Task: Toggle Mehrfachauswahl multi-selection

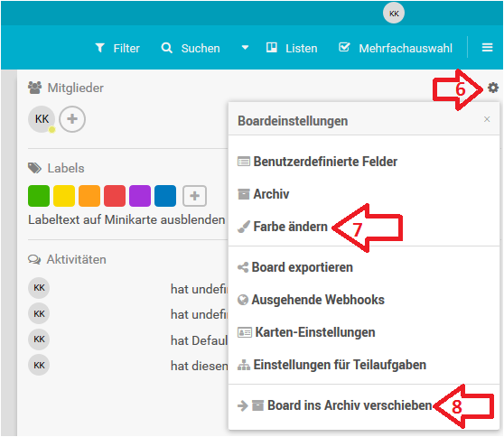Action: click(396, 48)
